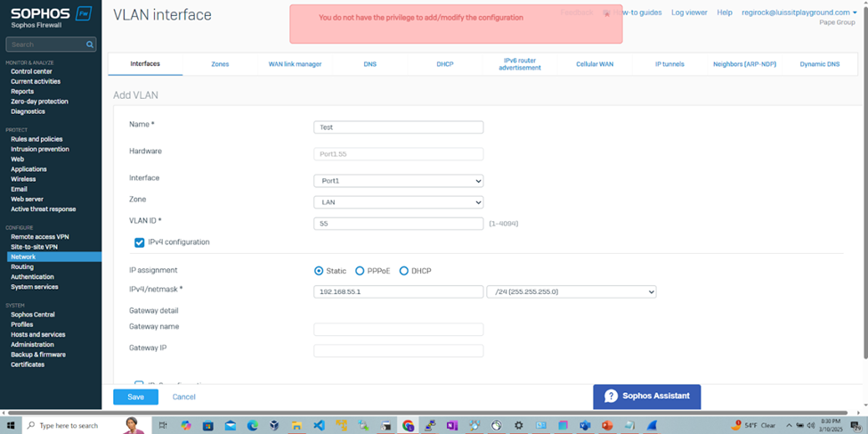This screenshot has width=868, height=434.
Task: Click the sidebar Search field
Action: coord(51,45)
